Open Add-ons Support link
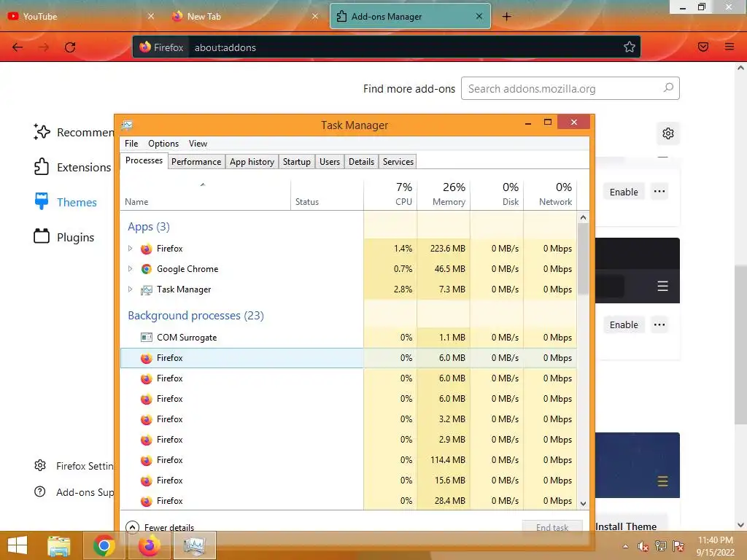This screenshot has width=747, height=560. (74, 492)
